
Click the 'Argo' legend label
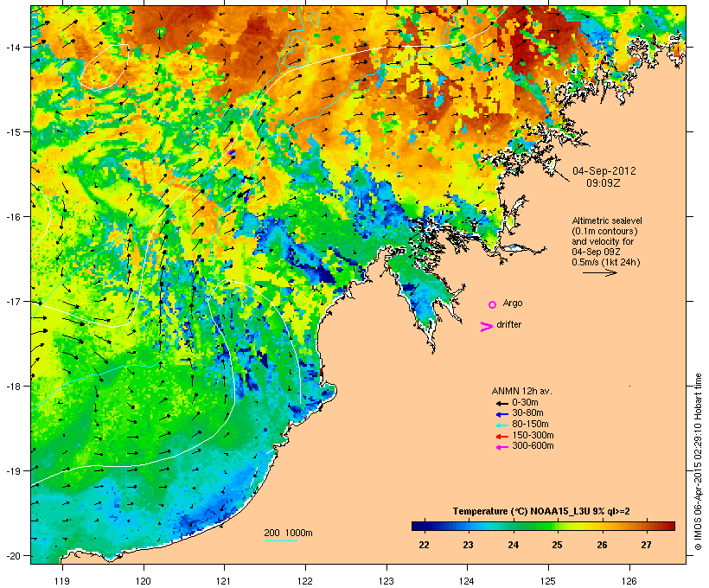[x=513, y=303]
